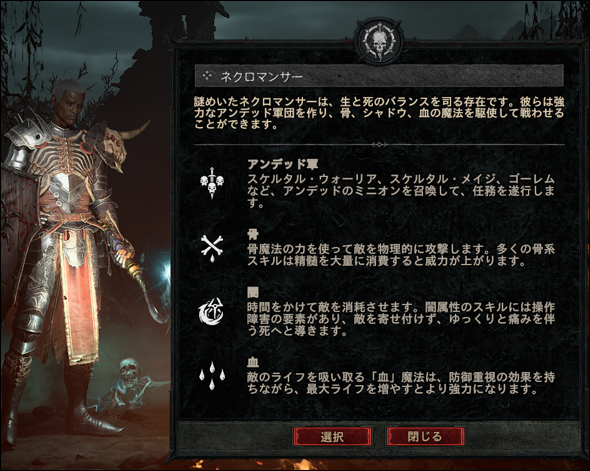Screen dimensions: 590x471
Task: Click the blood magic description text
Action: tap(401, 383)
